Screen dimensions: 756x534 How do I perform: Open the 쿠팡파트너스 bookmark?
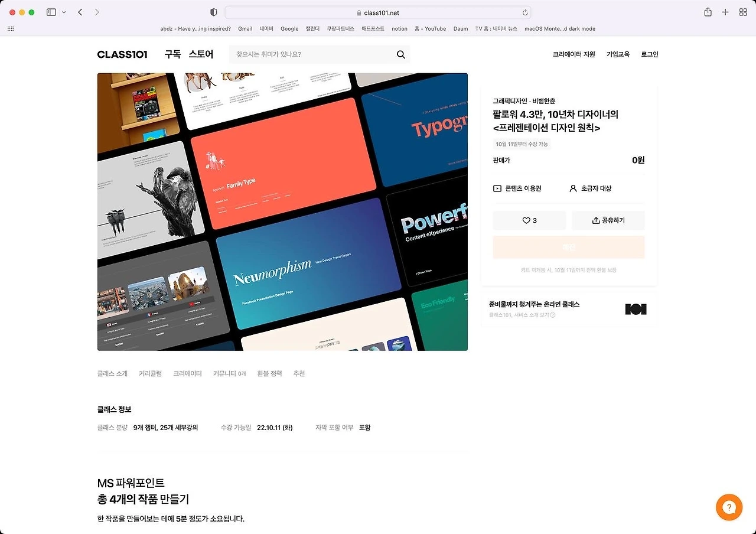pyautogui.click(x=341, y=28)
